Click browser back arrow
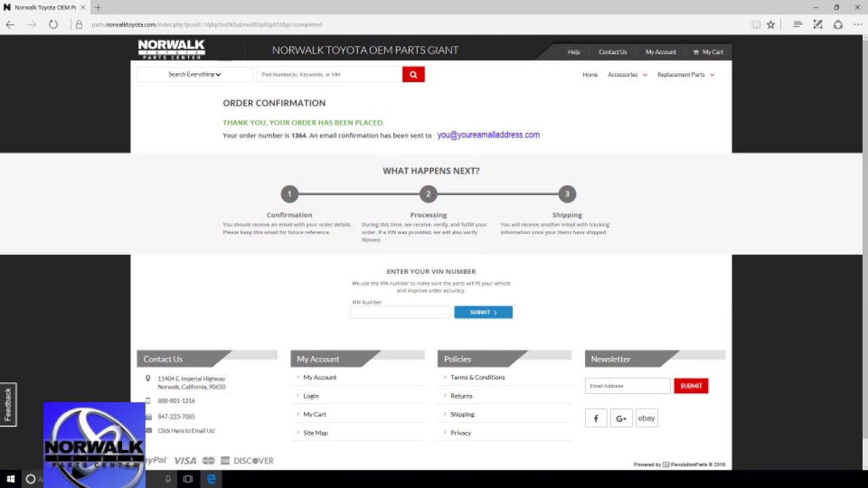The height and width of the screenshot is (488, 868). (x=10, y=24)
